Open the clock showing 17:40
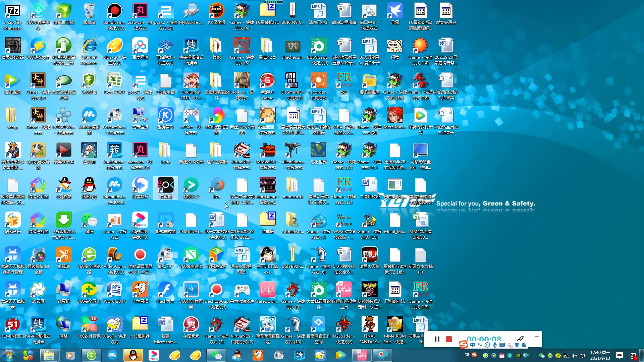 click(x=600, y=355)
